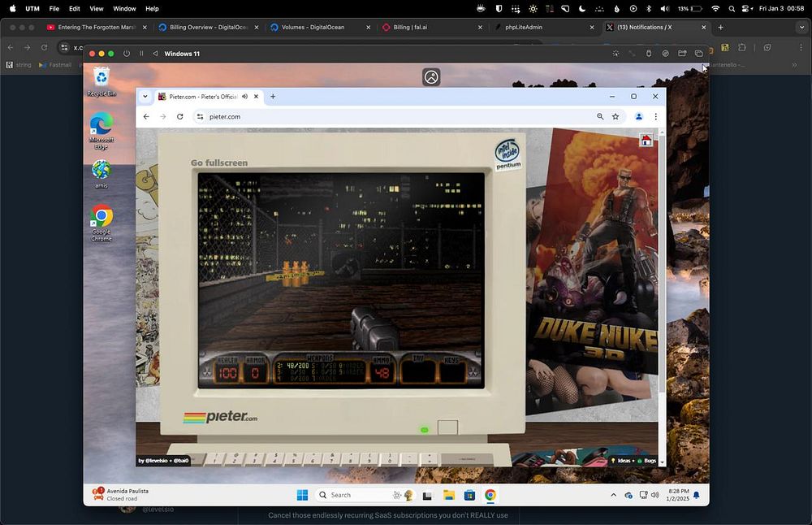
Task: Click the Ideas link at bottom right
Action: coord(621,460)
